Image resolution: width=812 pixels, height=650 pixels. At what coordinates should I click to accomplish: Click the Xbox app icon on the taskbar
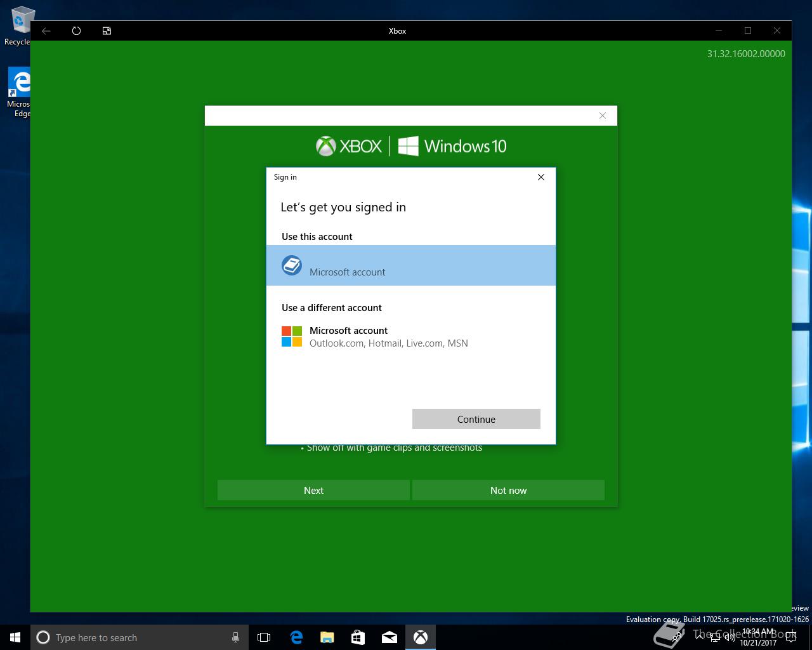click(x=420, y=637)
